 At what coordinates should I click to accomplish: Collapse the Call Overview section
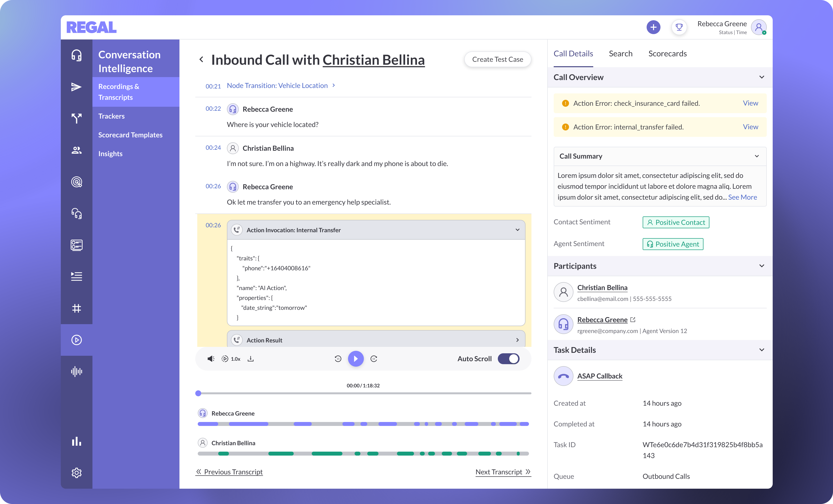[x=761, y=77]
